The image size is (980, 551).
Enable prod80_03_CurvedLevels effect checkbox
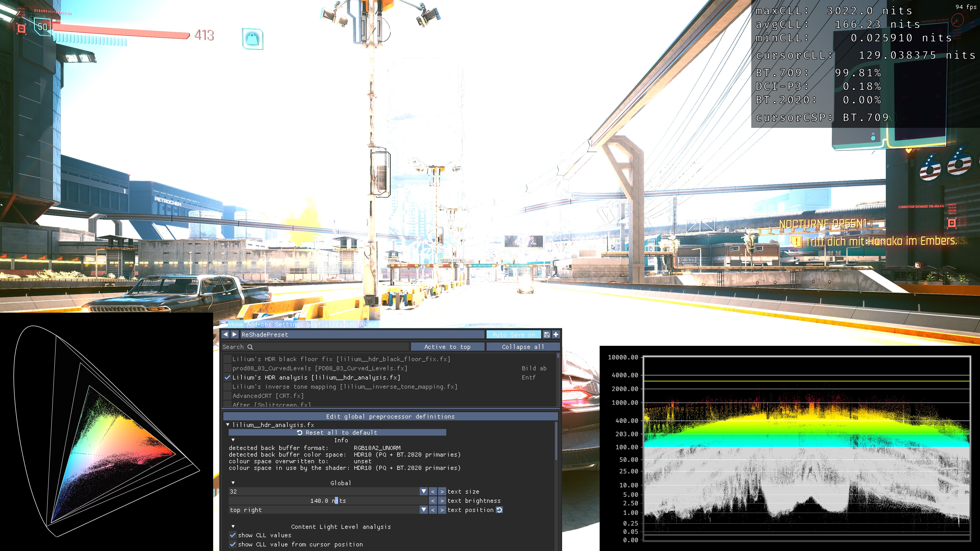(x=227, y=368)
